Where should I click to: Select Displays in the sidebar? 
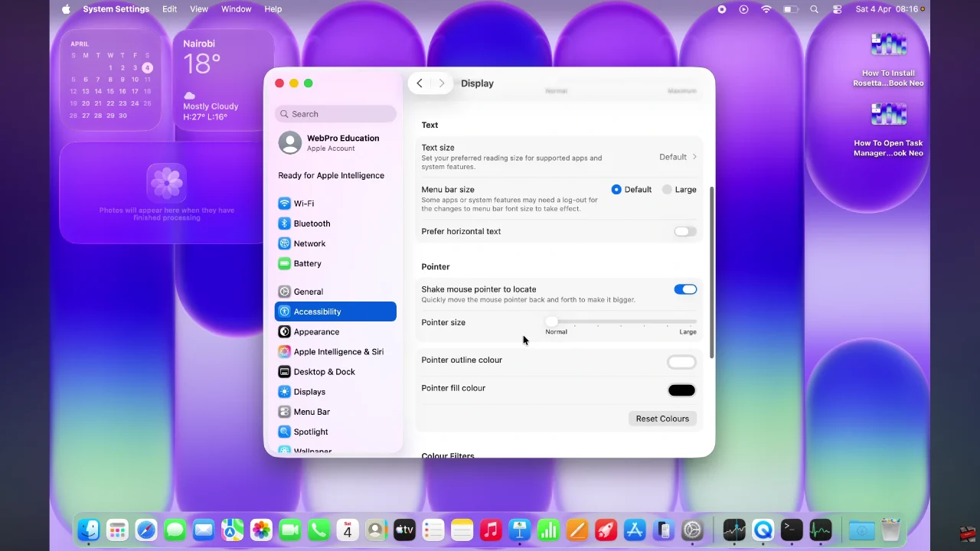(309, 391)
